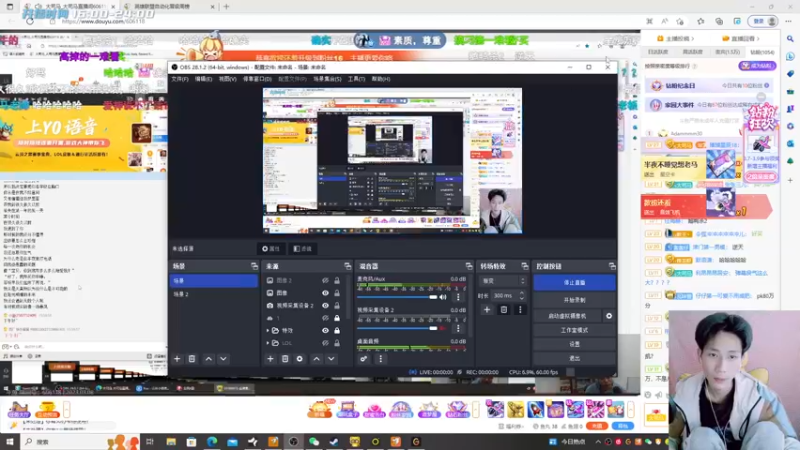This screenshot has height=450, width=800.
Task: Adjust 视频采集设备 2 volume slider
Action: click(397, 328)
